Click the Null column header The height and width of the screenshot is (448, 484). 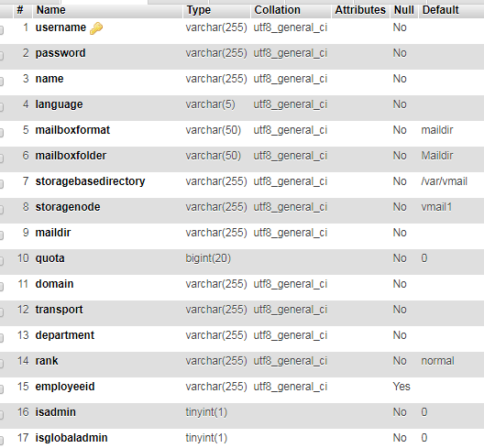403,10
